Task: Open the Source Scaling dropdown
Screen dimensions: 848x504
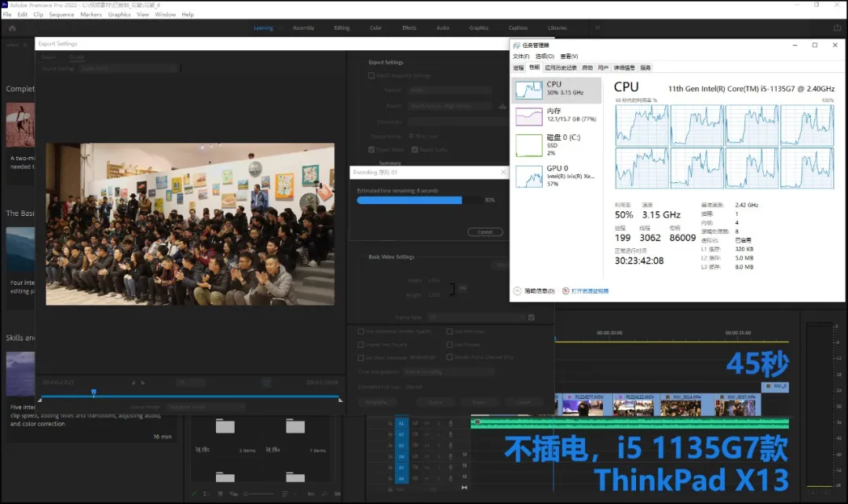Action: [128, 68]
